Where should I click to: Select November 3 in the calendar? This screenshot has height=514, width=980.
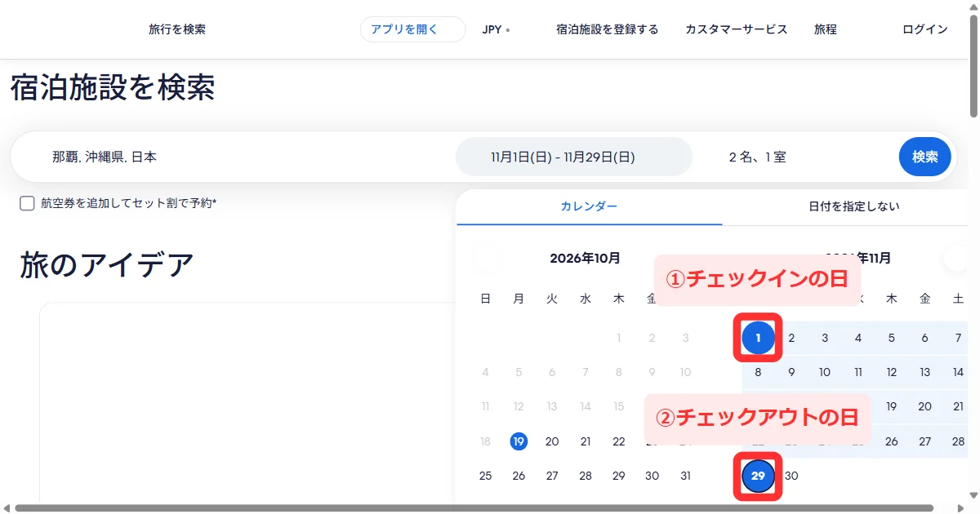point(825,338)
